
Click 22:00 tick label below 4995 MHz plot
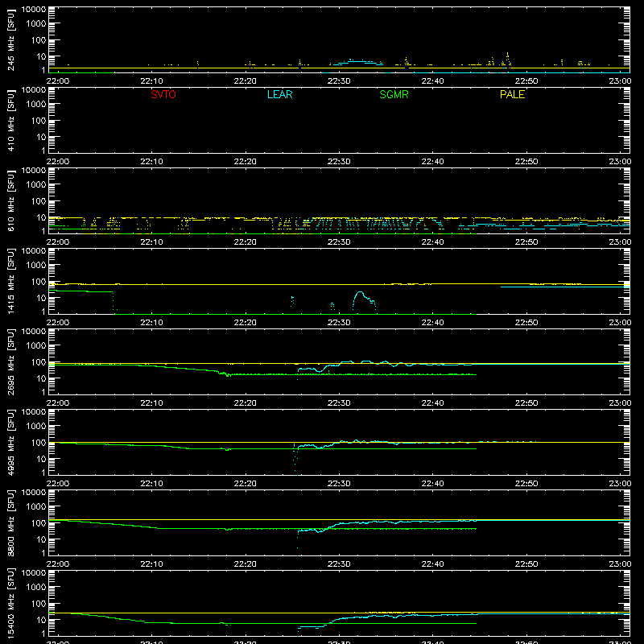pos(58,484)
